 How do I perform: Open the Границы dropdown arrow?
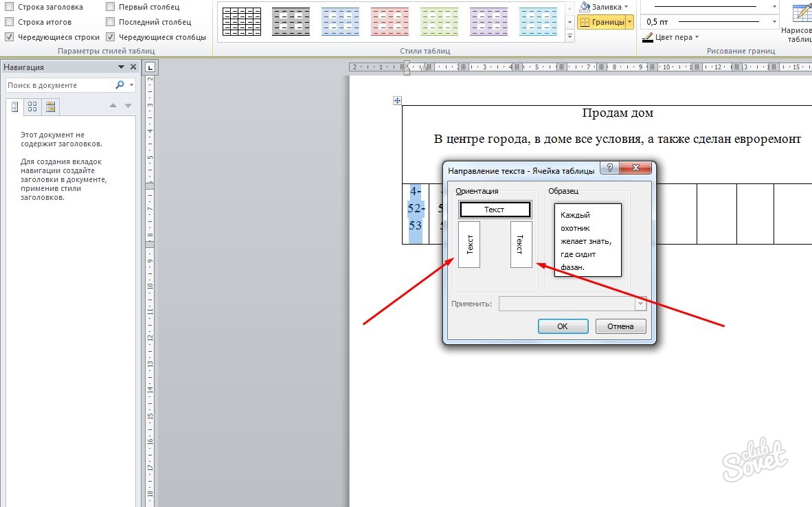(x=630, y=22)
